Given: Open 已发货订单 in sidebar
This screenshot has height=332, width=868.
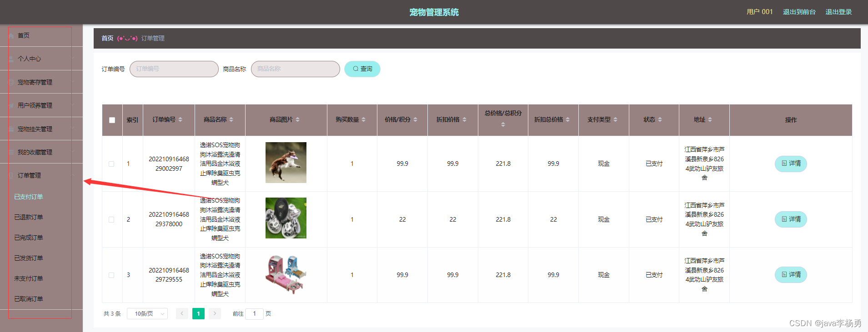Looking at the screenshot, I should (29, 258).
